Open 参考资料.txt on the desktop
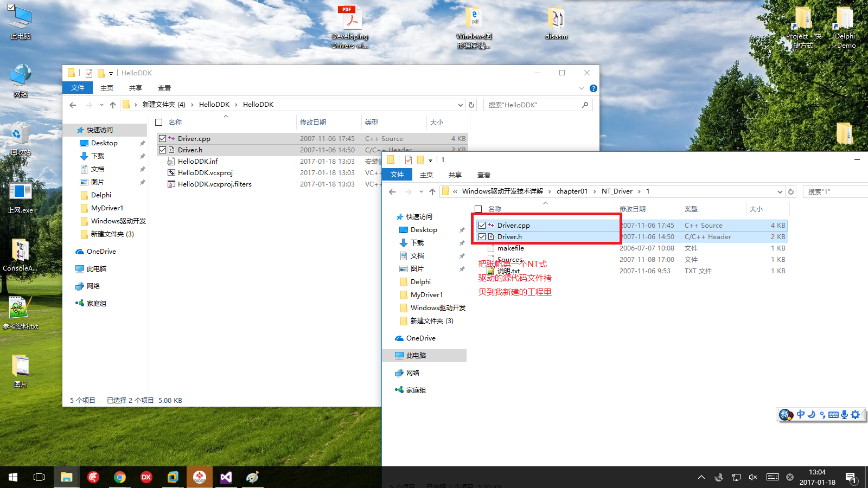Viewport: 868px width, 488px height. point(21,313)
